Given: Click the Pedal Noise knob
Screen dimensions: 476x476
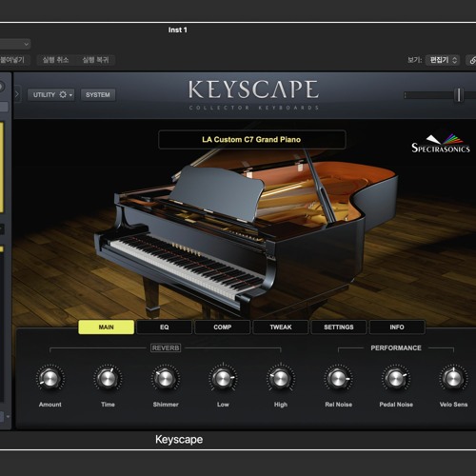Looking at the screenshot, I should pyautogui.click(x=396, y=378).
